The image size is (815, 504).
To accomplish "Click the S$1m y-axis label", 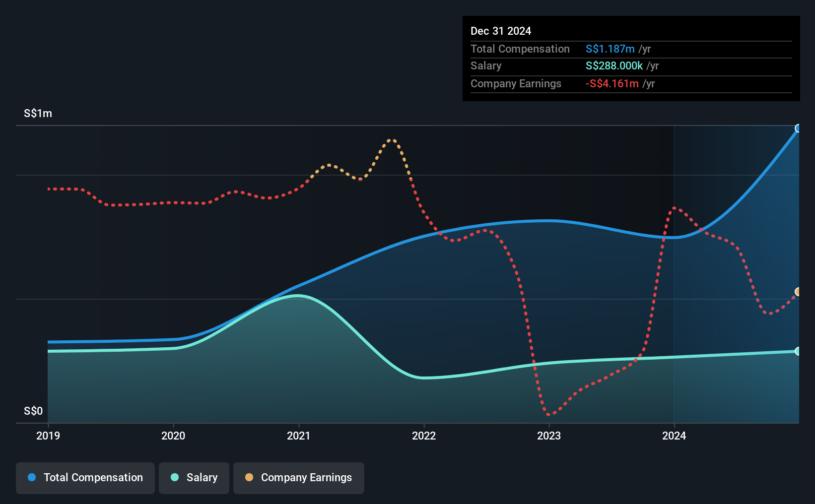I will pyautogui.click(x=38, y=113).
